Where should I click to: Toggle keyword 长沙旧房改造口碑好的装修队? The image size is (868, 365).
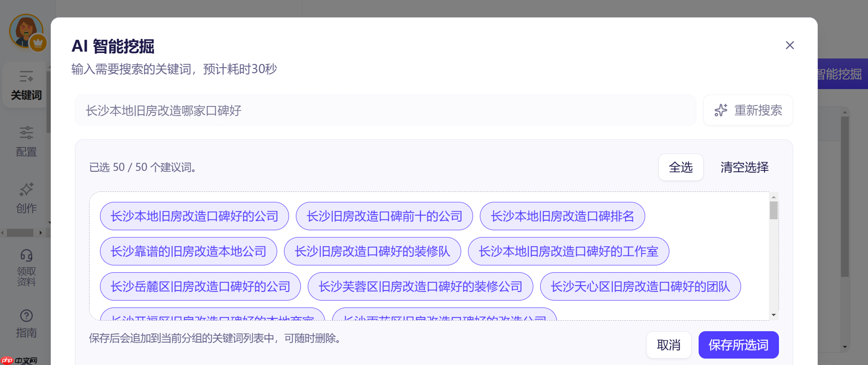click(373, 251)
